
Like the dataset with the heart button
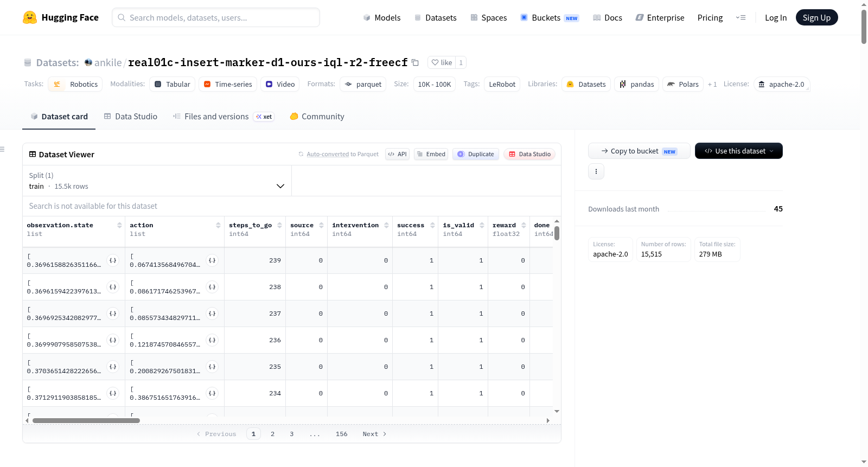(442, 62)
